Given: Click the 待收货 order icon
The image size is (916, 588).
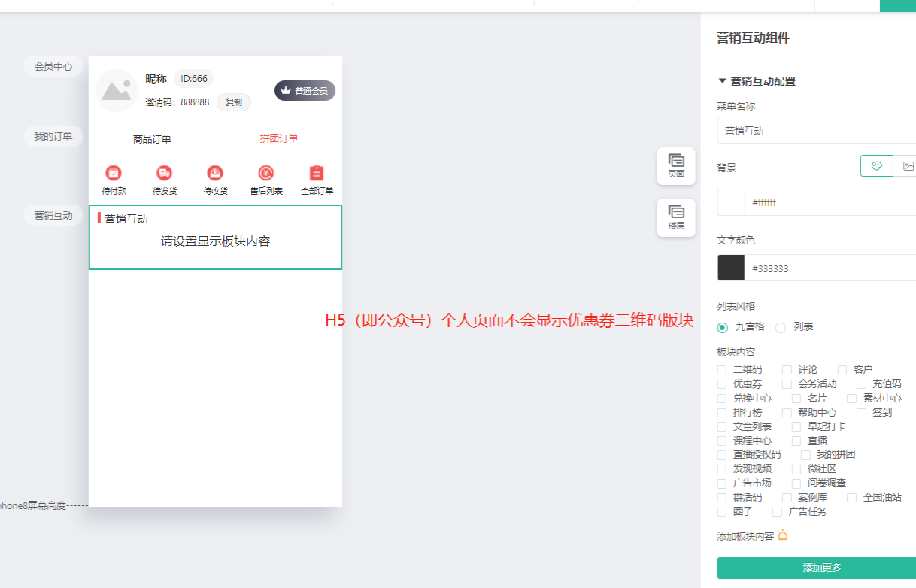Looking at the screenshot, I should [x=215, y=174].
